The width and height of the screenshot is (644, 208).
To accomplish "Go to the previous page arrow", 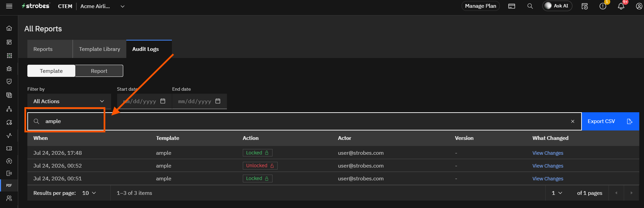I will (x=616, y=193).
